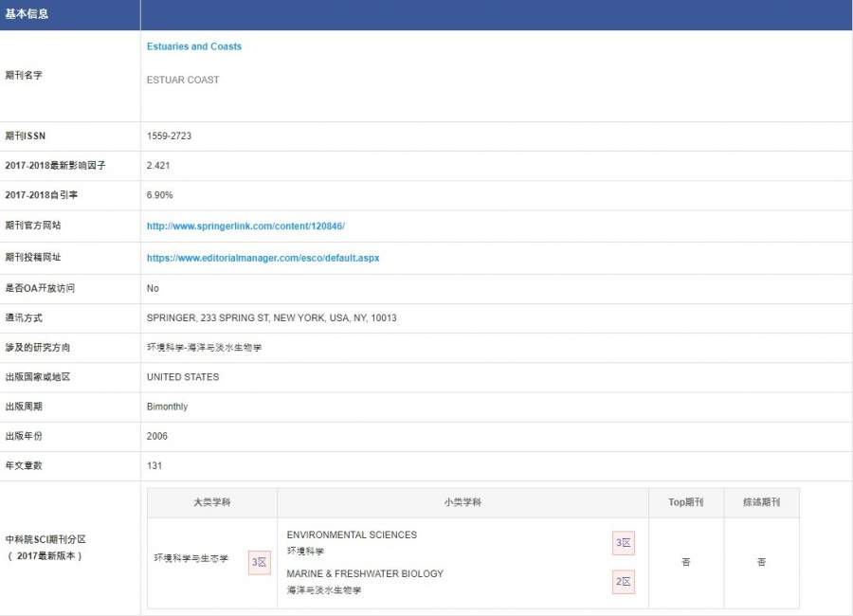
Task: Click the impact factor value 2.421
Action: (158, 166)
